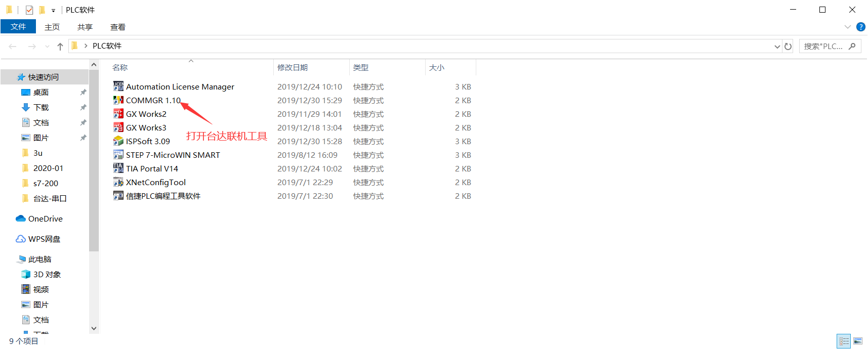Viewport: 868px width, 349px height.
Task: Click the forward navigation arrow
Action: [32, 46]
